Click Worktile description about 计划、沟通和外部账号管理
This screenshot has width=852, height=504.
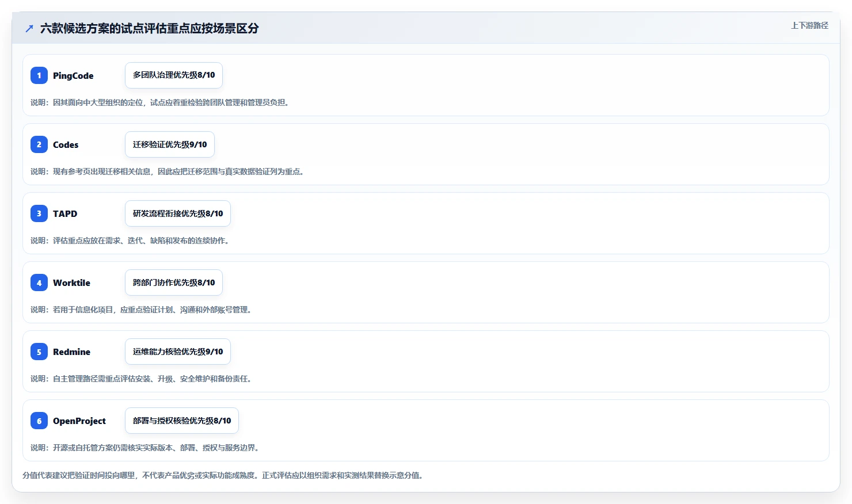click(141, 310)
